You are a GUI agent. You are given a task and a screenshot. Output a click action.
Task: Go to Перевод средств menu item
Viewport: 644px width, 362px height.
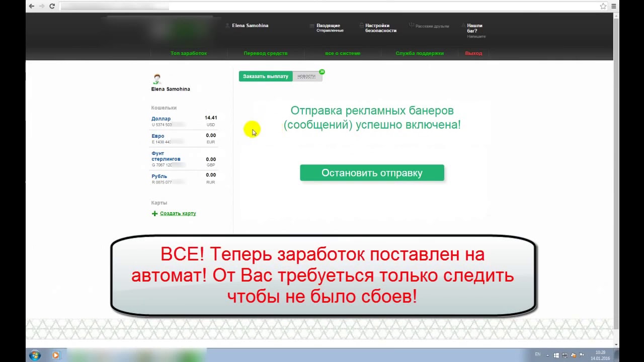click(266, 53)
